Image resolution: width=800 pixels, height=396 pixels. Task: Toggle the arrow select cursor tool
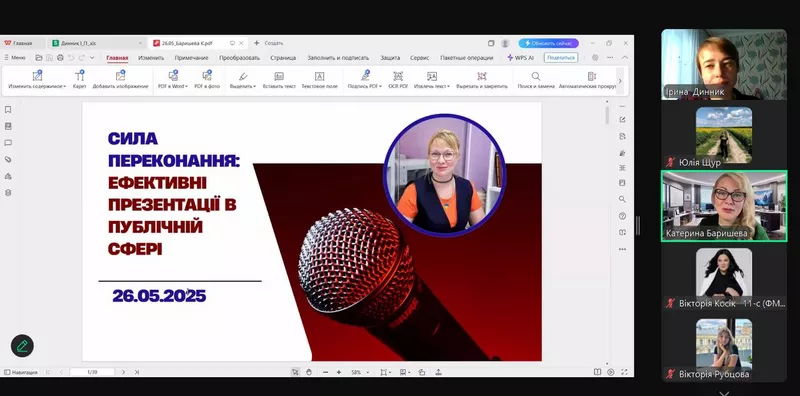click(295, 372)
